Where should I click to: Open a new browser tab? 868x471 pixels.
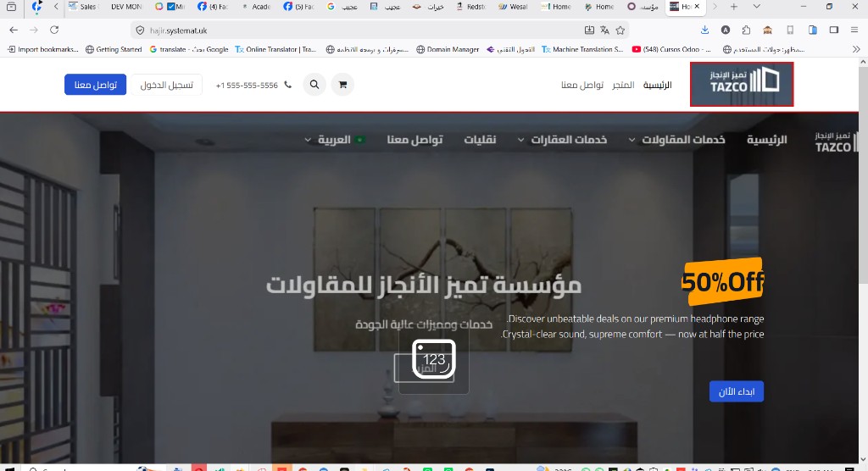733,7
